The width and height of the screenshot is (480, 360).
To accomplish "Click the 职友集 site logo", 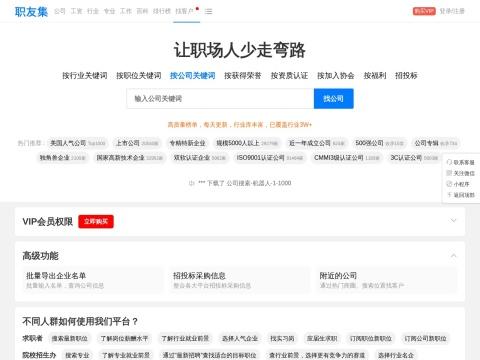I will [x=31, y=11].
